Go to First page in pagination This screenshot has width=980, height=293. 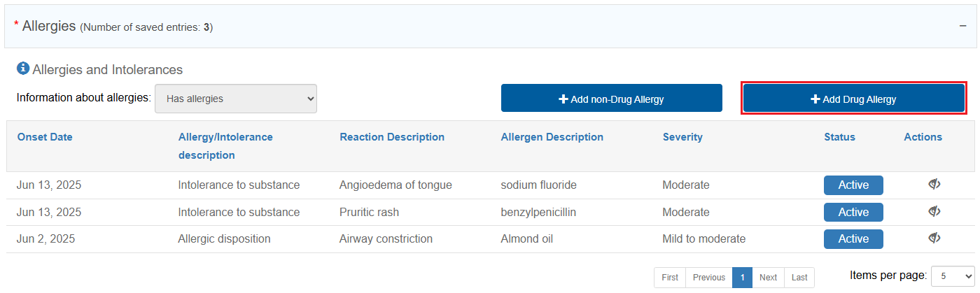[x=670, y=278]
